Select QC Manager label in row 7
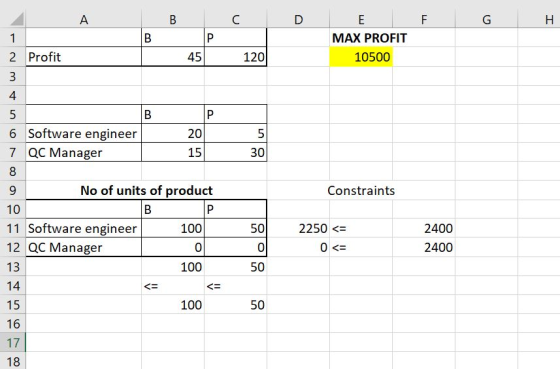Viewport: 560px width, 369px height. (84, 152)
